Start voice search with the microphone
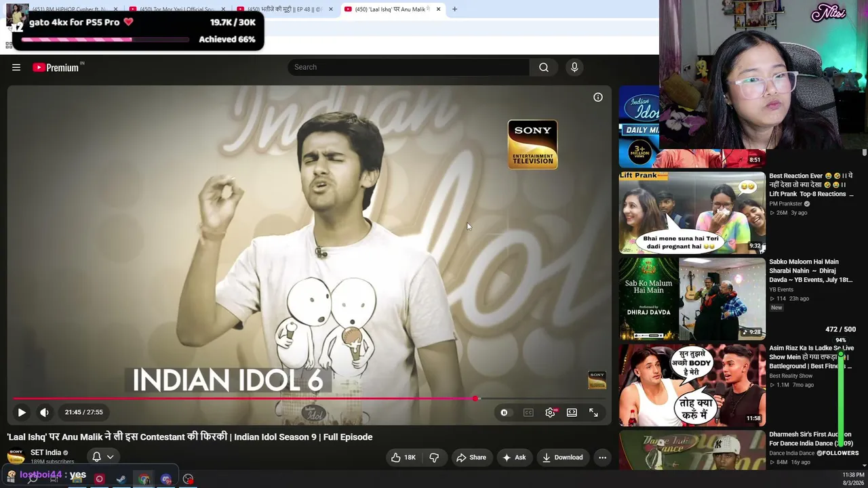This screenshot has height=488, width=868. [x=574, y=67]
